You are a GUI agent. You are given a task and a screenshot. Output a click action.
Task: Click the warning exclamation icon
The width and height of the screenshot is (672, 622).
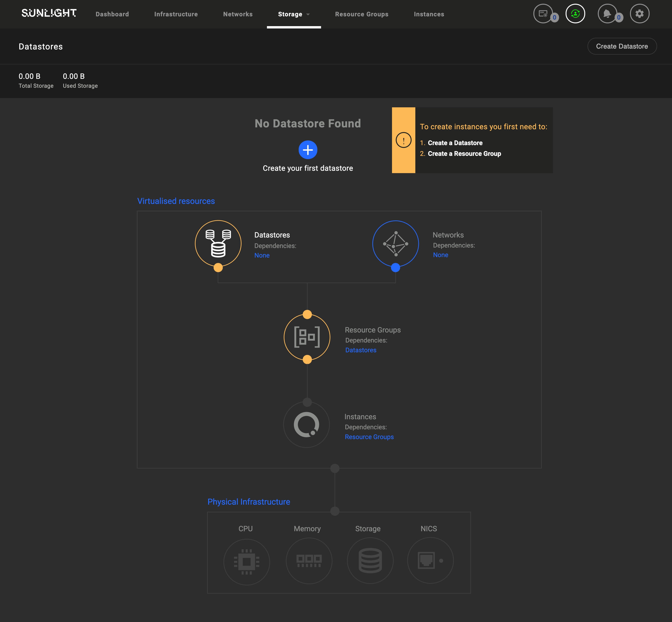403,140
